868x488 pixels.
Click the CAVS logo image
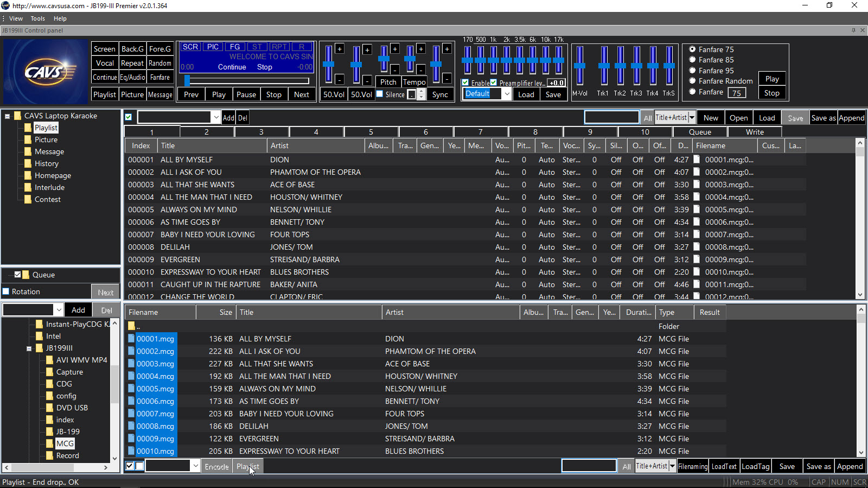tap(46, 71)
